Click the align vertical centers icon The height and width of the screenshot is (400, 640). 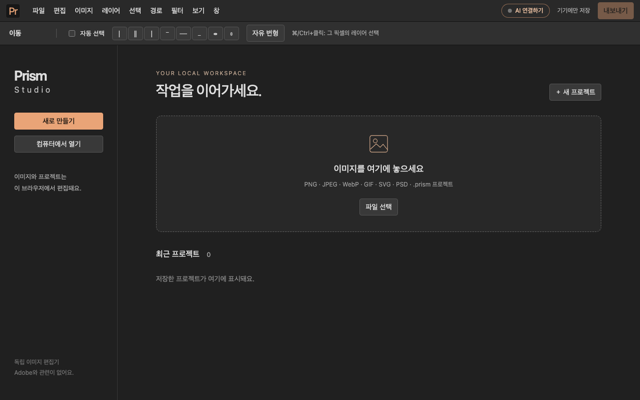[183, 33]
